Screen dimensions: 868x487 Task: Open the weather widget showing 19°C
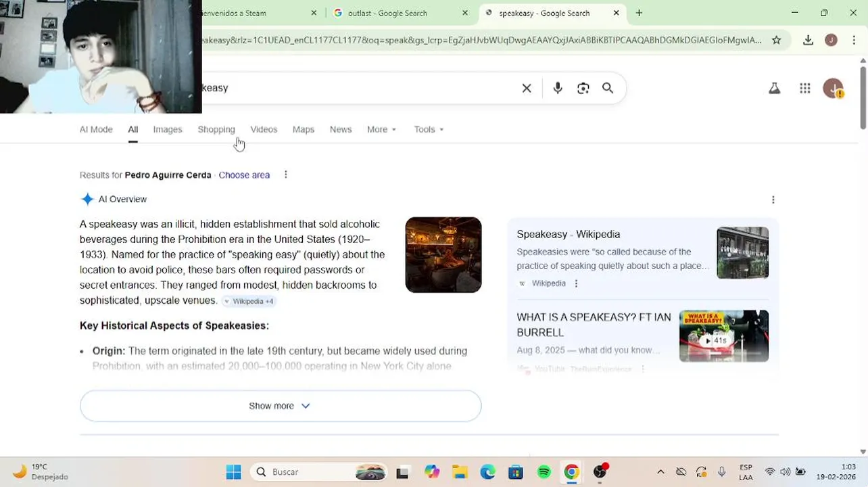click(x=41, y=471)
